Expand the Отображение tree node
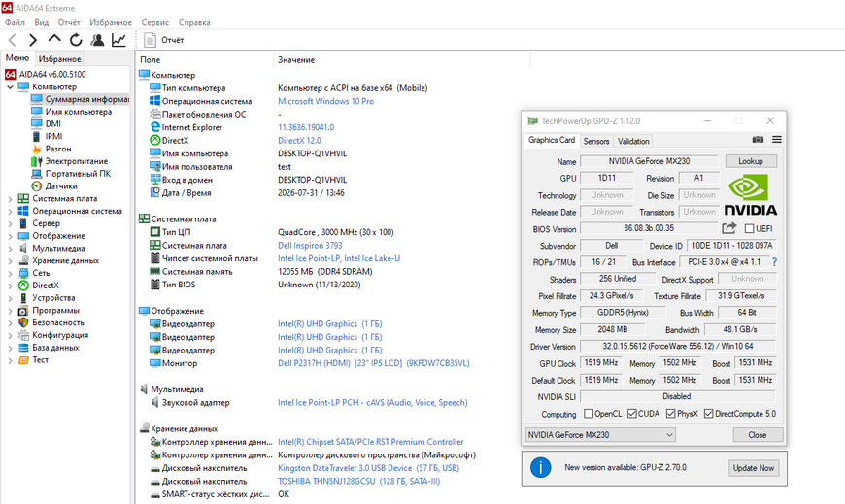This screenshot has height=504, width=845. coord(10,236)
